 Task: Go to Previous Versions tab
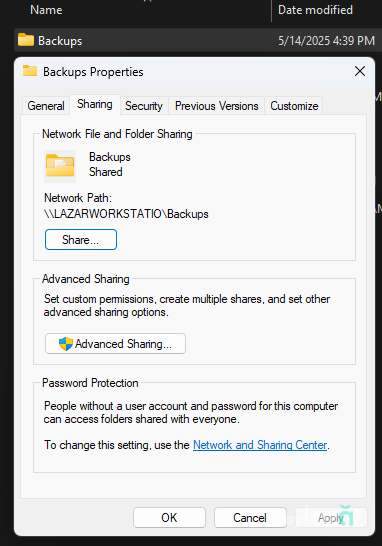(x=217, y=106)
